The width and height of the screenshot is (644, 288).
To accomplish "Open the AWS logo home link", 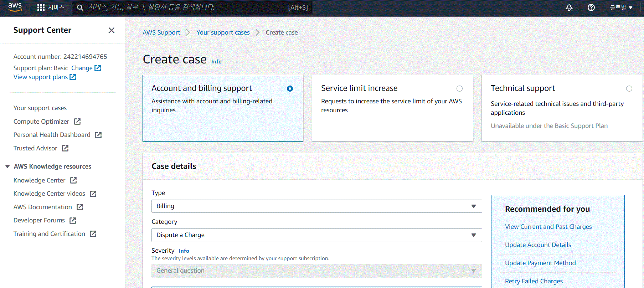I will 15,7.
